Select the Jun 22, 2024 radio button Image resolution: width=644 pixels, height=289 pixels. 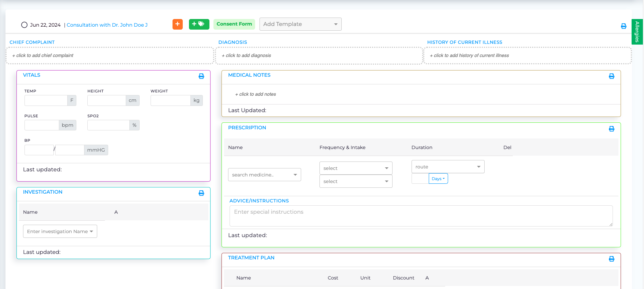tap(24, 25)
